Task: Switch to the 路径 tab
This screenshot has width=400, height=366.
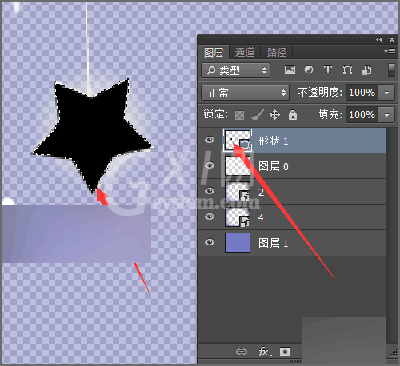Action: pos(277,53)
